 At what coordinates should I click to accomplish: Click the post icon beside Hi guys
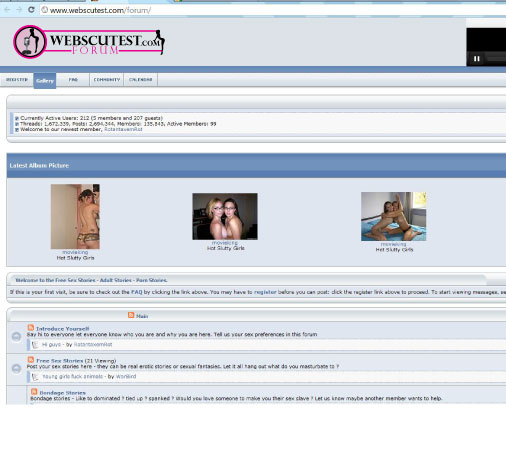click(35, 344)
